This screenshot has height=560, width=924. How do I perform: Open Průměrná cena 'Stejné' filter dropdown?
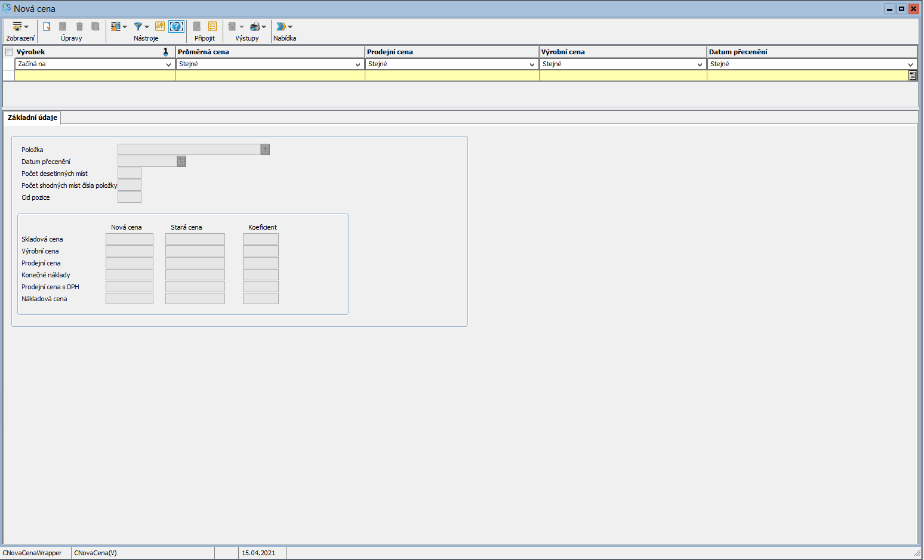click(x=358, y=64)
